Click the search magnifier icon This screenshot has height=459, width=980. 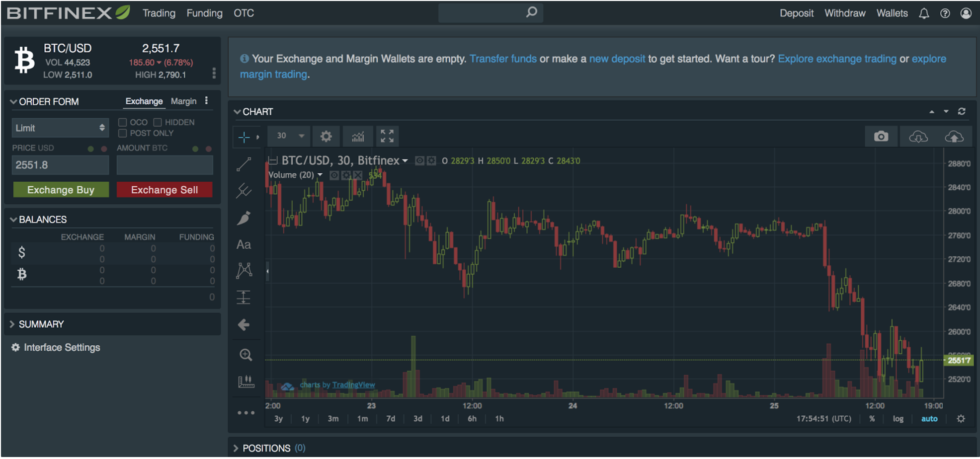(x=531, y=12)
